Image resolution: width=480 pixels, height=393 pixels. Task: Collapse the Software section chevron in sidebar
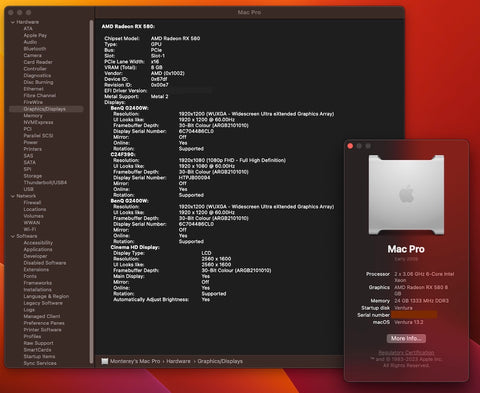coord(13,236)
